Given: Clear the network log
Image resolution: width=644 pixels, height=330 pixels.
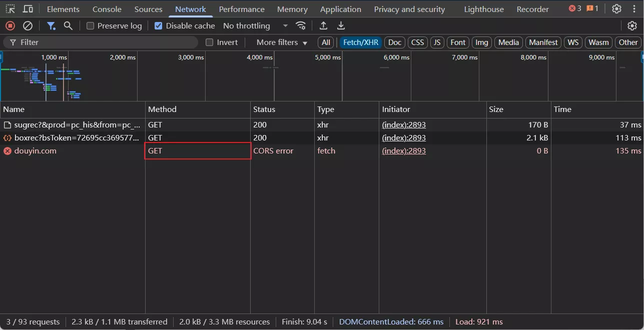Looking at the screenshot, I should [28, 26].
